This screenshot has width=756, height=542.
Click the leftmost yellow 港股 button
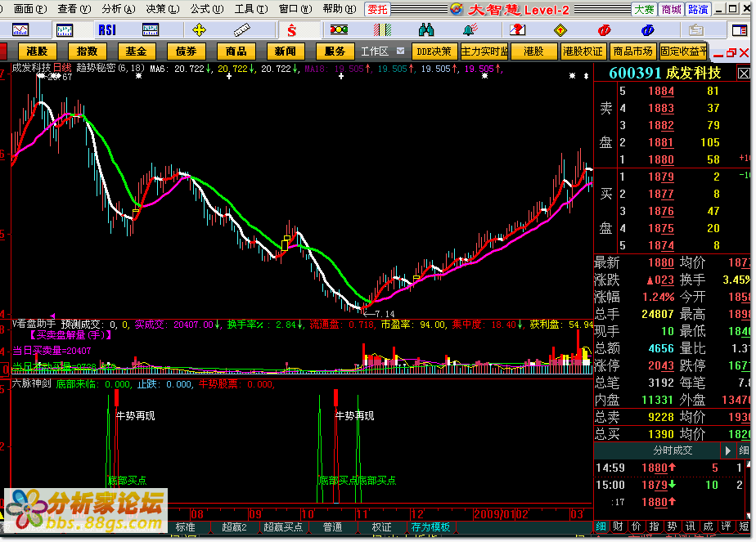click(x=37, y=51)
